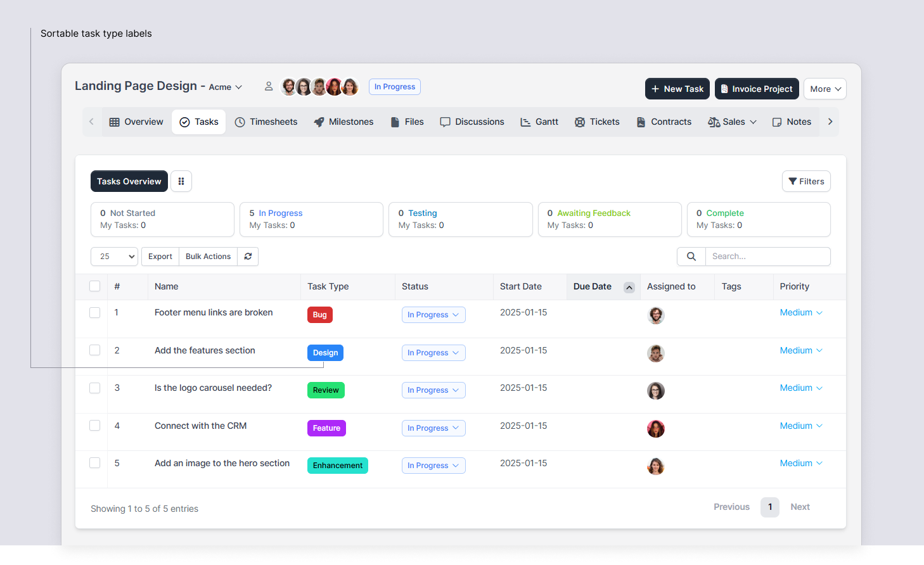Screen dimensions: 924x565
Task: Refresh the tasks list
Action: point(248,257)
